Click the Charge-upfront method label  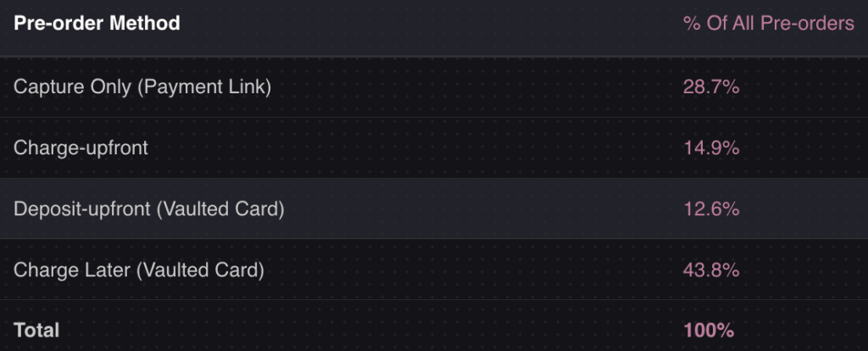coord(81,148)
